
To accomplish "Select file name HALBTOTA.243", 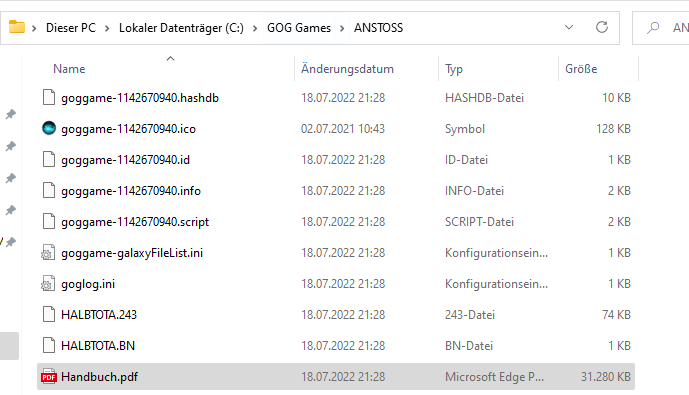I will point(99,315).
